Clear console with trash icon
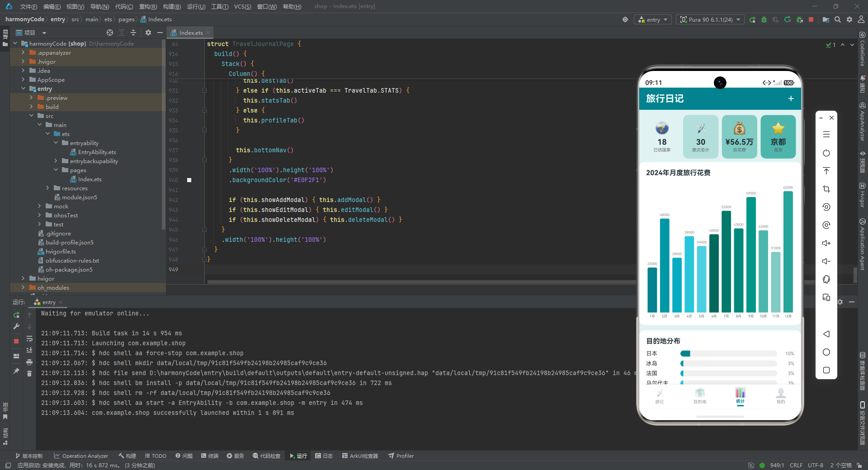 (29, 373)
